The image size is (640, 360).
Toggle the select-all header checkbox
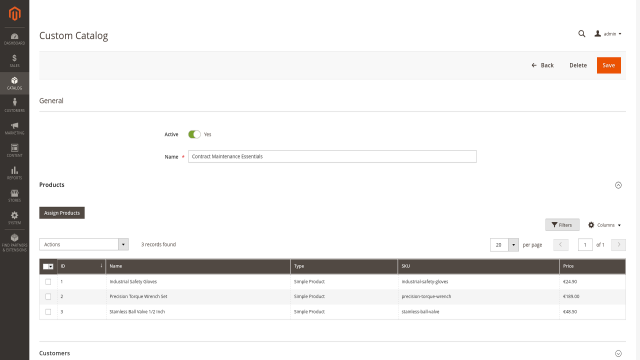[x=48, y=267]
